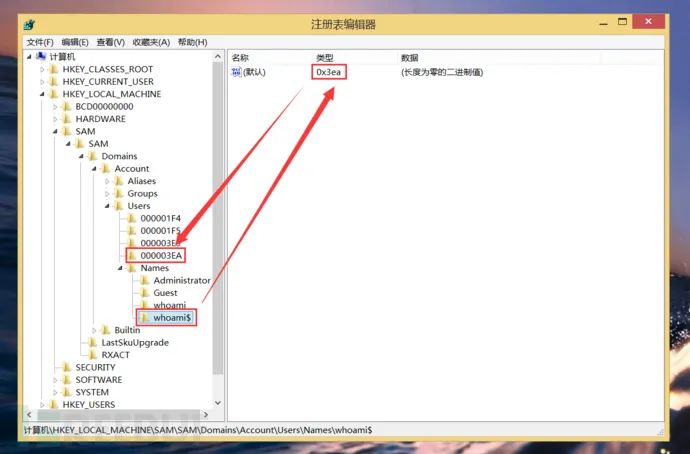Image resolution: width=690 pixels, height=454 pixels.
Task: Expand the Aliases key arrow
Action: 107,181
